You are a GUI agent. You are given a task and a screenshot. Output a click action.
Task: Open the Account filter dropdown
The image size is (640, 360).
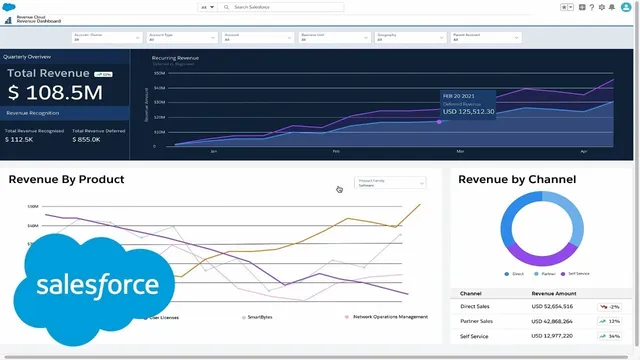tap(258, 37)
